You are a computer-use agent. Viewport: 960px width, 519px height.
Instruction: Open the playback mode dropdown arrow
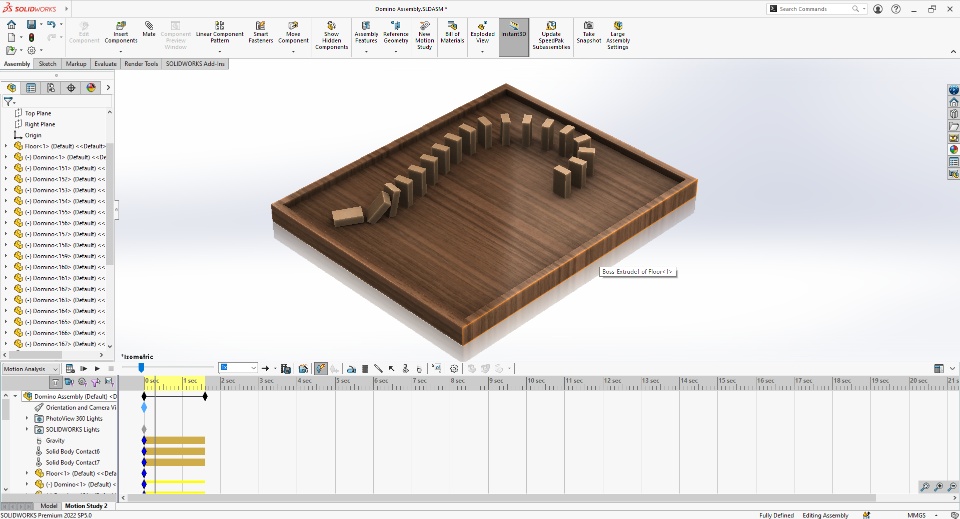click(x=275, y=369)
